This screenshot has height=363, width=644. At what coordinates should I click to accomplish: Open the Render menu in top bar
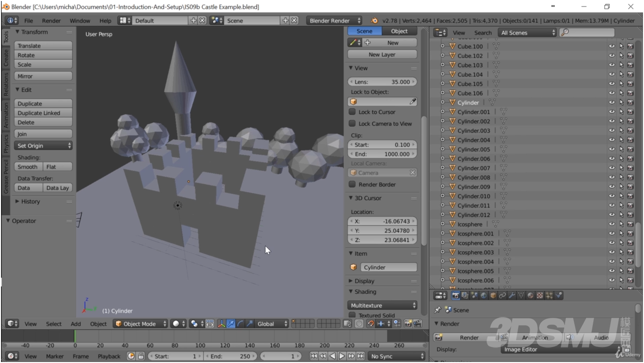51,21
